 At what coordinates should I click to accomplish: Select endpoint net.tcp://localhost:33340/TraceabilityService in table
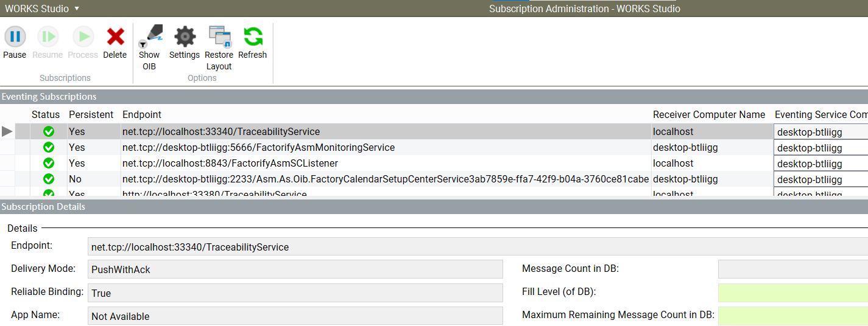pos(221,131)
